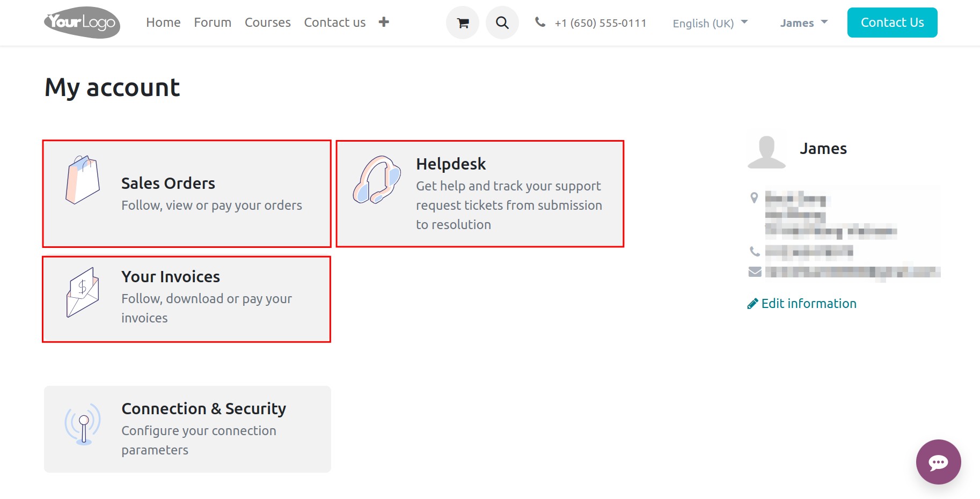Select the Contact us navigation item
980x499 pixels.
[x=335, y=23]
